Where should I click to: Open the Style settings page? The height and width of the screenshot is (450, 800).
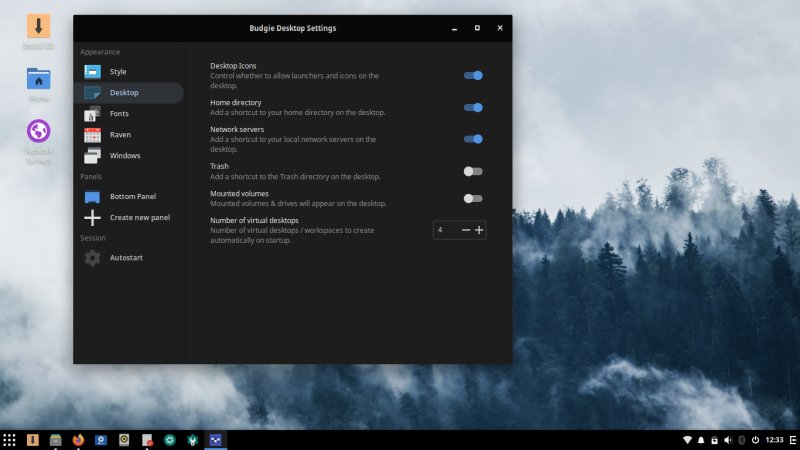pyautogui.click(x=128, y=71)
